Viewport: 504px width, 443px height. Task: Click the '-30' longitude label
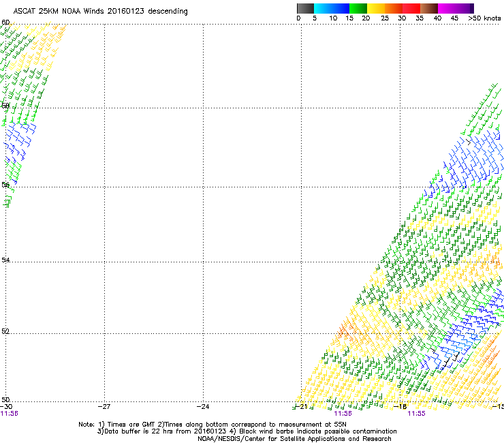pyautogui.click(x=6, y=407)
